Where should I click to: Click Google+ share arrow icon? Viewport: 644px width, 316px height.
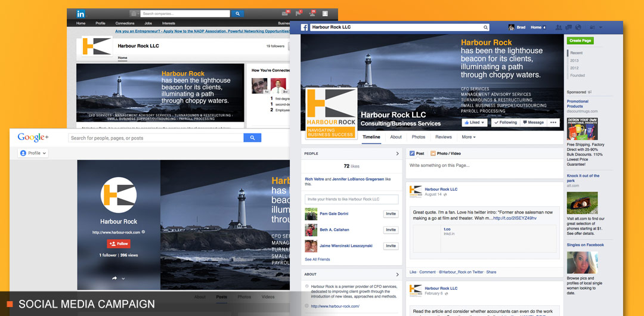pos(114,278)
